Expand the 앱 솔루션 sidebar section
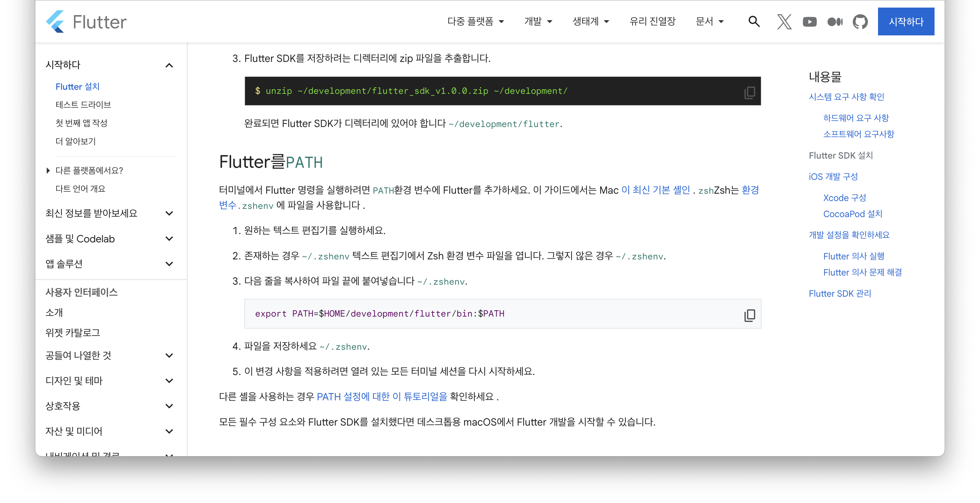980x503 pixels. point(169,264)
